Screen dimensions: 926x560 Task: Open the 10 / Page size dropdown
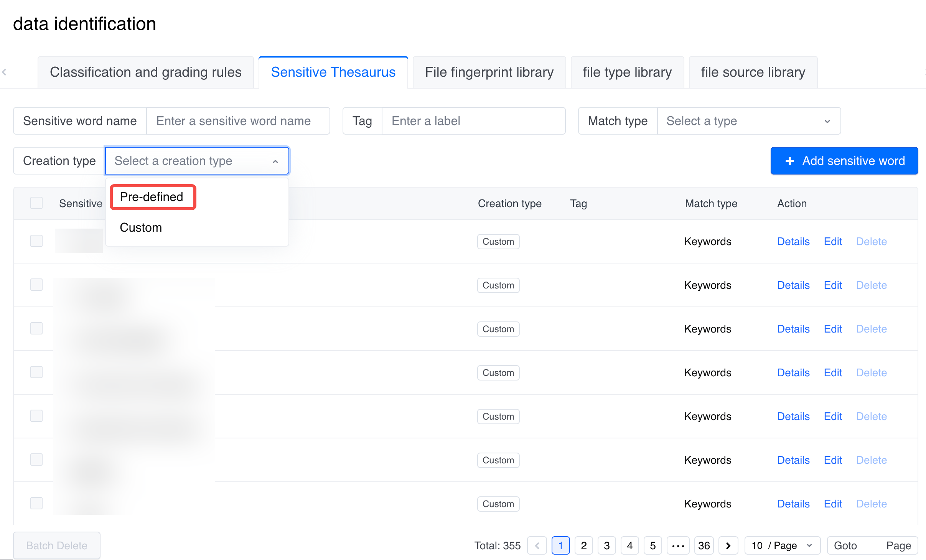782,545
